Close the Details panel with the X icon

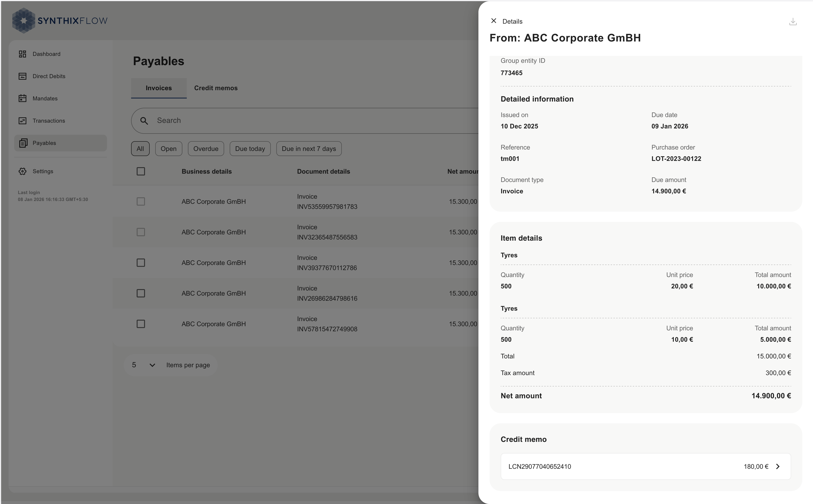pyautogui.click(x=494, y=21)
